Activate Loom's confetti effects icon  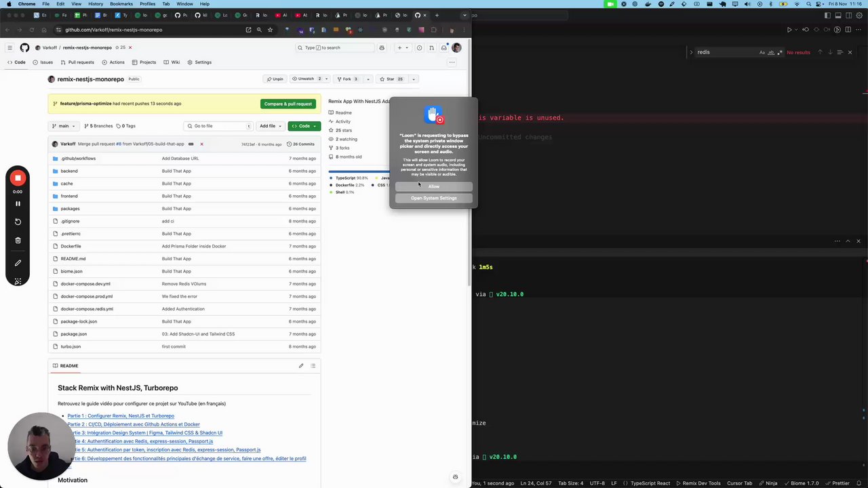pyautogui.click(x=18, y=281)
